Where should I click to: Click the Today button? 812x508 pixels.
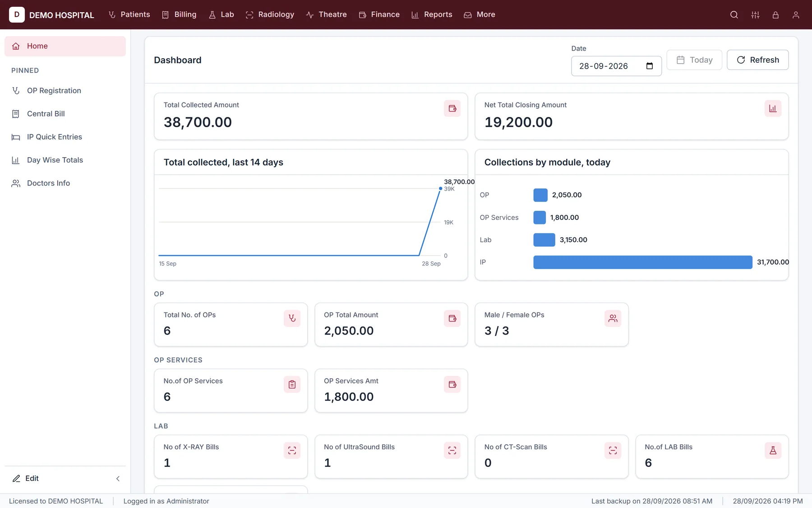694,60
